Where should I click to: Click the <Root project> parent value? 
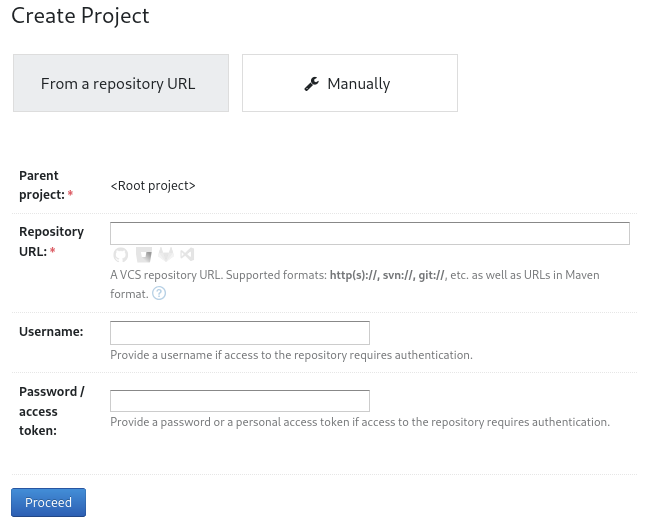(x=153, y=186)
